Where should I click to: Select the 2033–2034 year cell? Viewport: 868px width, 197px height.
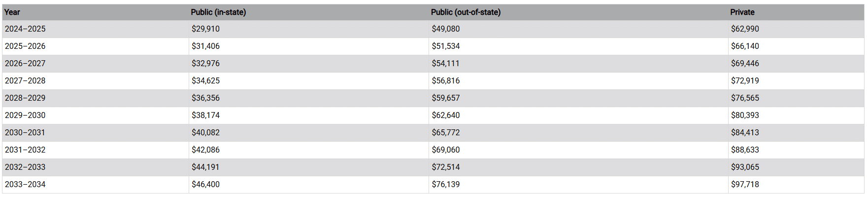tap(96, 185)
